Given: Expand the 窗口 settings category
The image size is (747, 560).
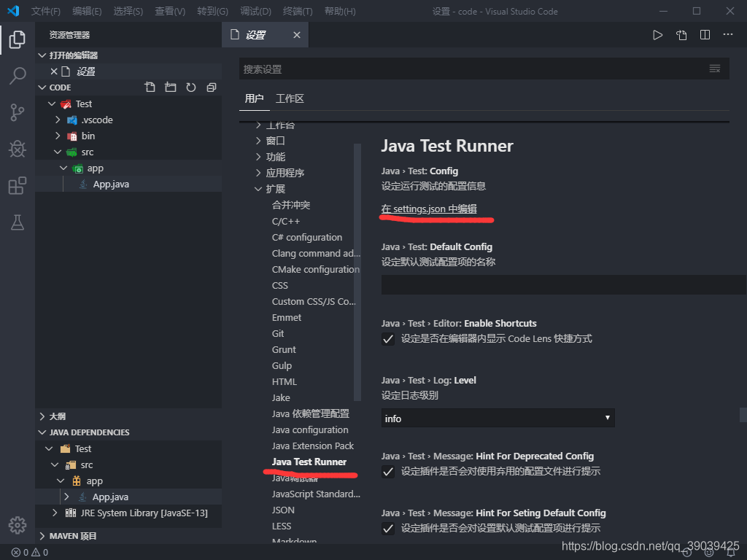Looking at the screenshot, I should tap(258, 141).
